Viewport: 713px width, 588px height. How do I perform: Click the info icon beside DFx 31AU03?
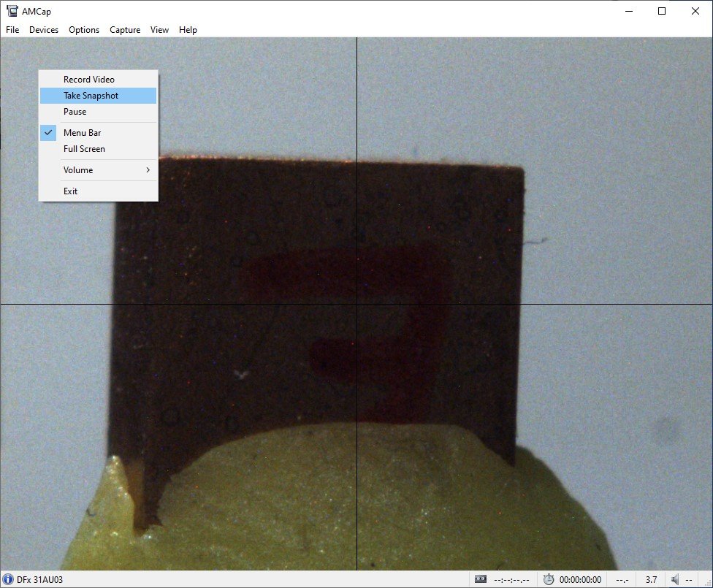click(x=9, y=579)
